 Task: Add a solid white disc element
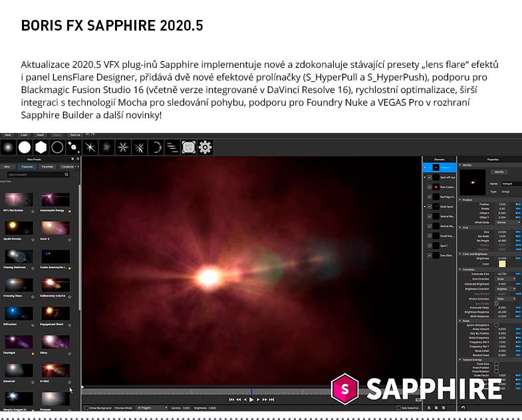point(25,148)
